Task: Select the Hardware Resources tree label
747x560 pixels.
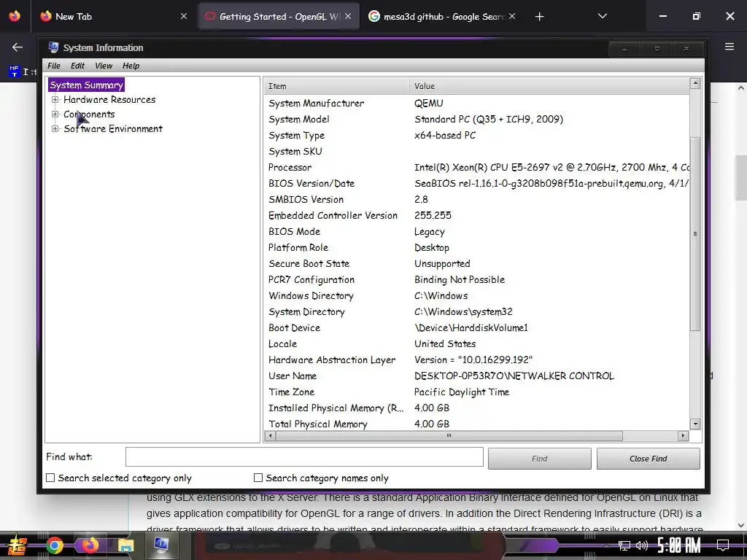Action: 109,99
